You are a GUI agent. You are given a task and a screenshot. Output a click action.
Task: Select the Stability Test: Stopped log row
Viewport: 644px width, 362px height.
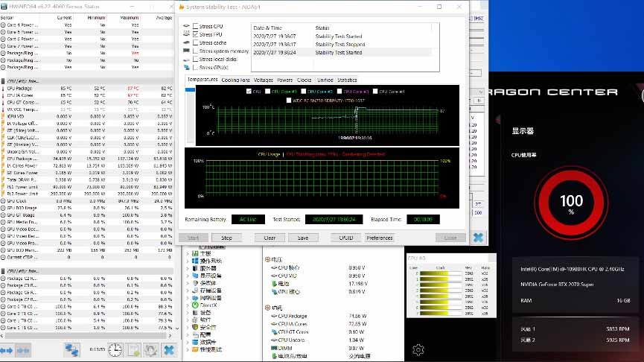[342, 45]
